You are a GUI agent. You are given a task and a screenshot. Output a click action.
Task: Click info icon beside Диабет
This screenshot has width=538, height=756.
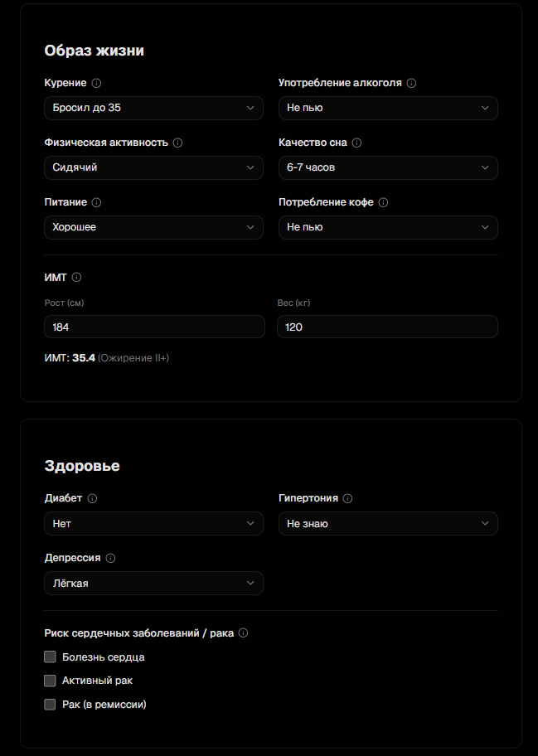[92, 498]
